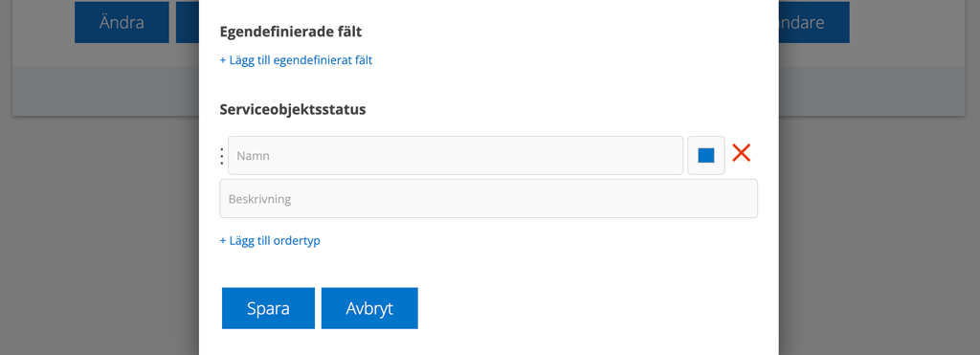The width and height of the screenshot is (980, 355).
Task: Select the Serviceobjektsstatus heading text
Action: [293, 109]
